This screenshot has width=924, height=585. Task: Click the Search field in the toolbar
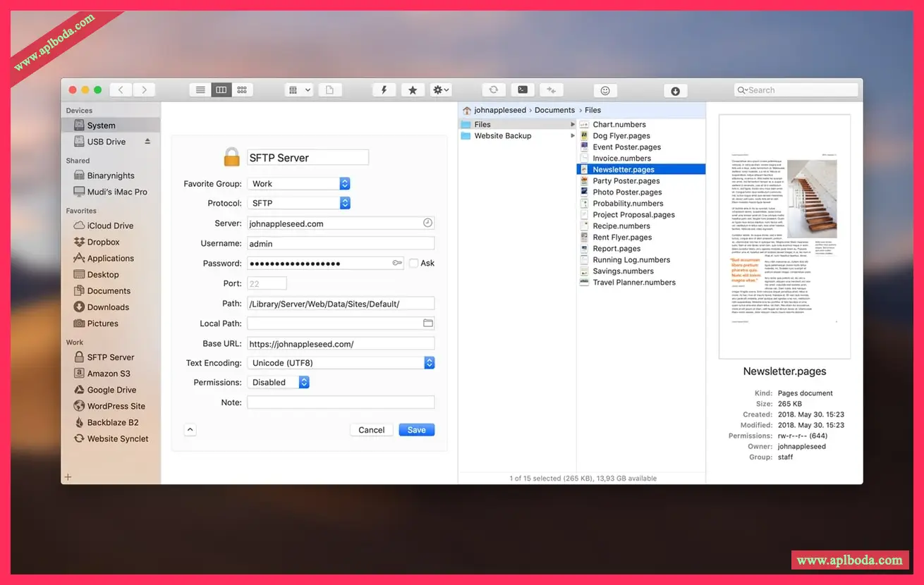(x=796, y=90)
